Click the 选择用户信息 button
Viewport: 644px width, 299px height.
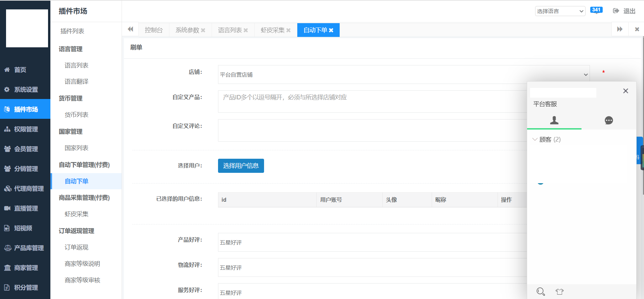pos(241,166)
